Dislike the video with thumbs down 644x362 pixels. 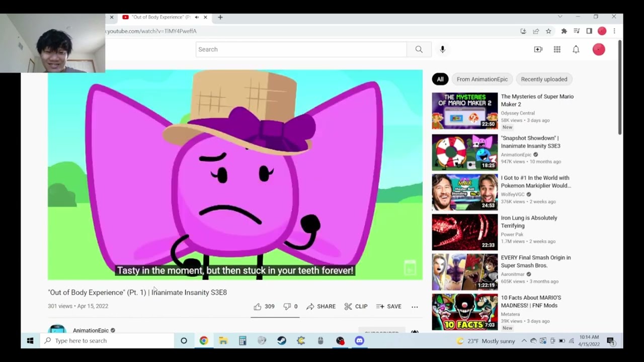[290, 306]
